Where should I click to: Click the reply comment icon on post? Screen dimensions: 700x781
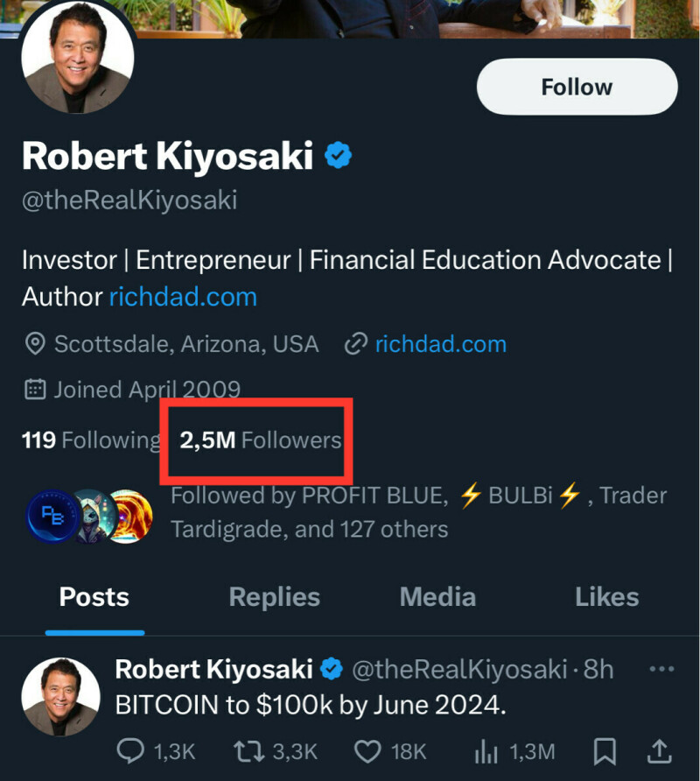pyautogui.click(x=129, y=750)
